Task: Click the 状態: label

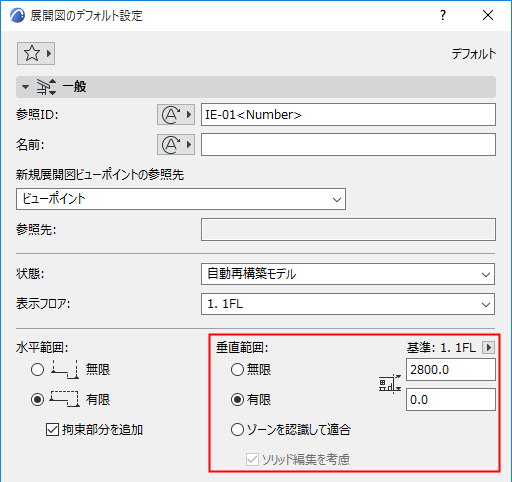Action: pos(30,274)
